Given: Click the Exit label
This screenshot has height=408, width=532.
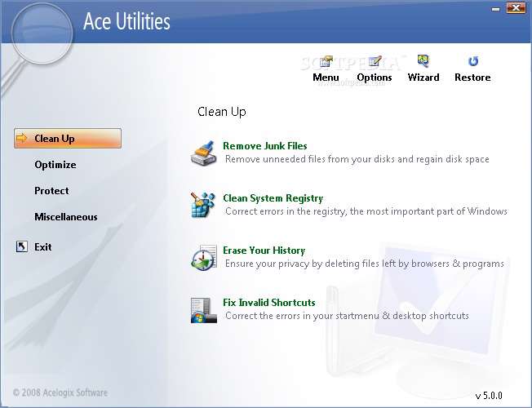Looking at the screenshot, I should click(x=42, y=247).
